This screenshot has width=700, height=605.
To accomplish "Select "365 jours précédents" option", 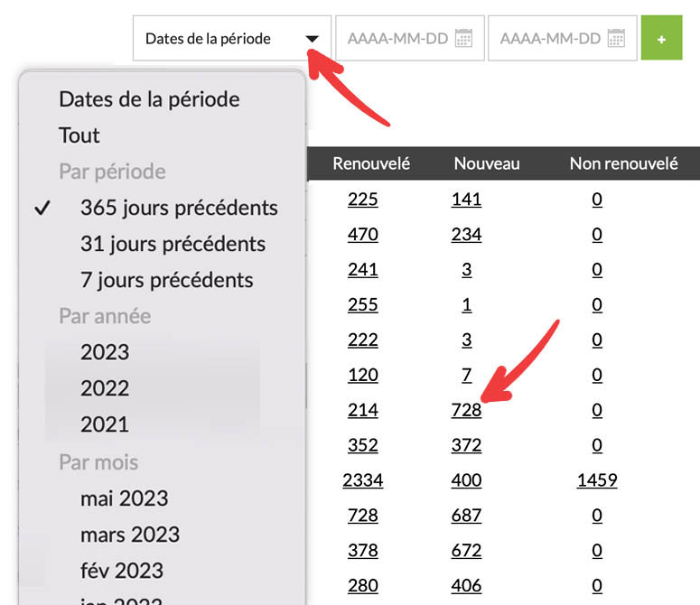I will point(179,208).
